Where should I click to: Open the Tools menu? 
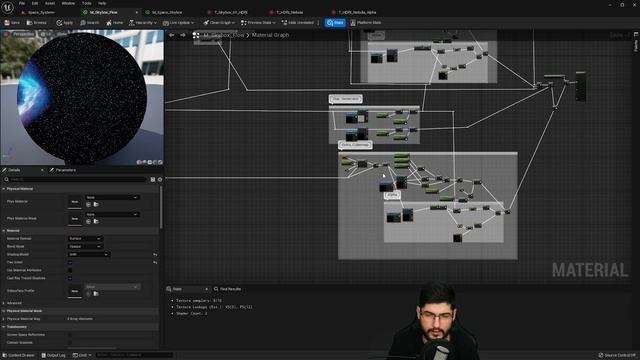pos(87,3)
